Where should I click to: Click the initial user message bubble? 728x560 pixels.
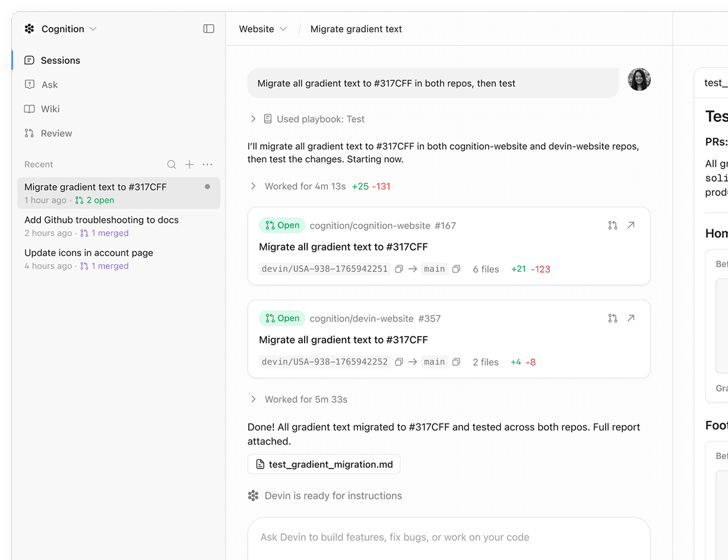point(433,83)
